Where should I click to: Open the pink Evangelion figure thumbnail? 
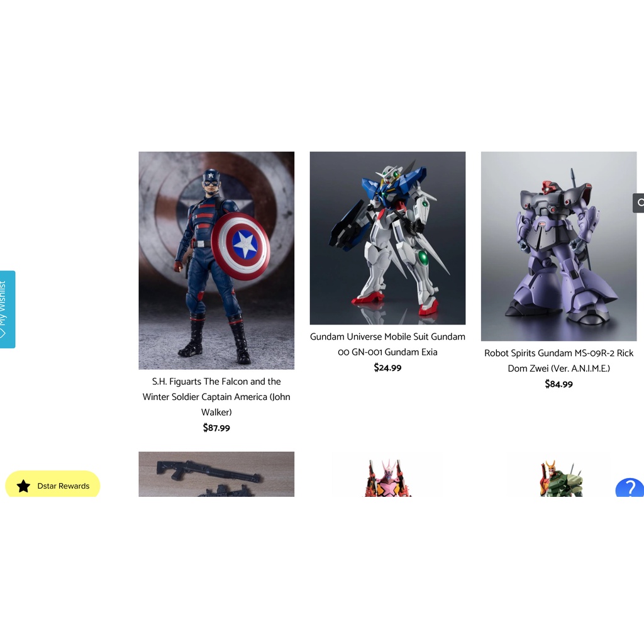point(387,477)
